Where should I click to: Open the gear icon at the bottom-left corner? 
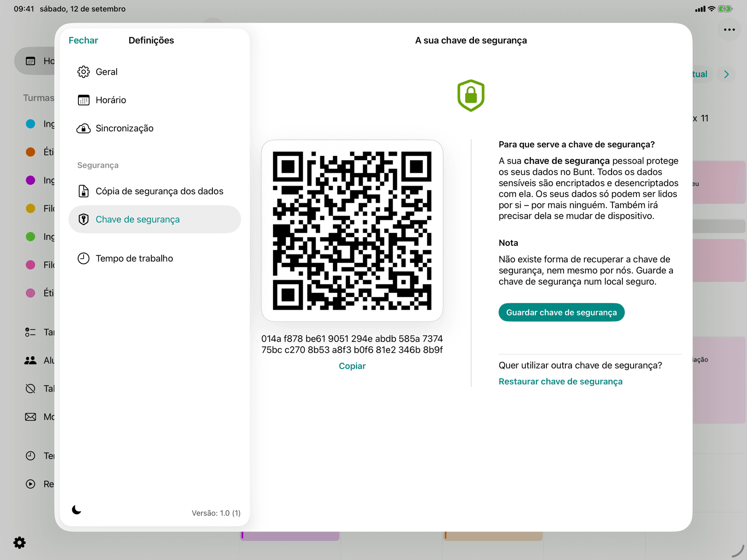coord(20,543)
